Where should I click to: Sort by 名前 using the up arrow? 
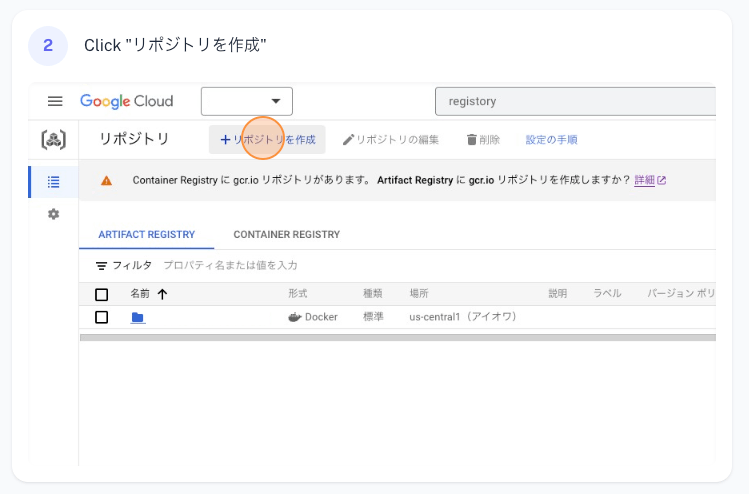coord(162,294)
